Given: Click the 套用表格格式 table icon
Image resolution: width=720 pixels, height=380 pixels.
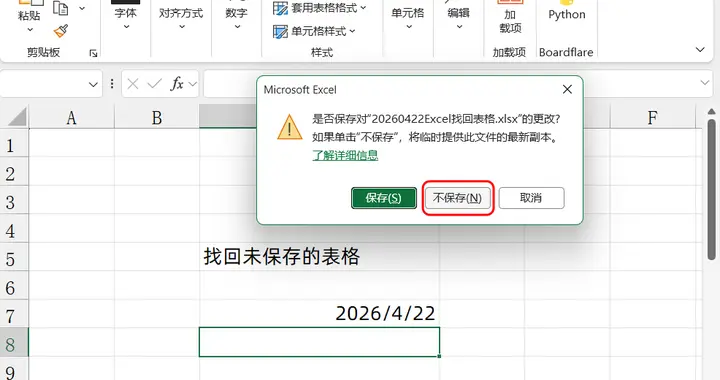Looking at the screenshot, I should pyautogui.click(x=280, y=8).
